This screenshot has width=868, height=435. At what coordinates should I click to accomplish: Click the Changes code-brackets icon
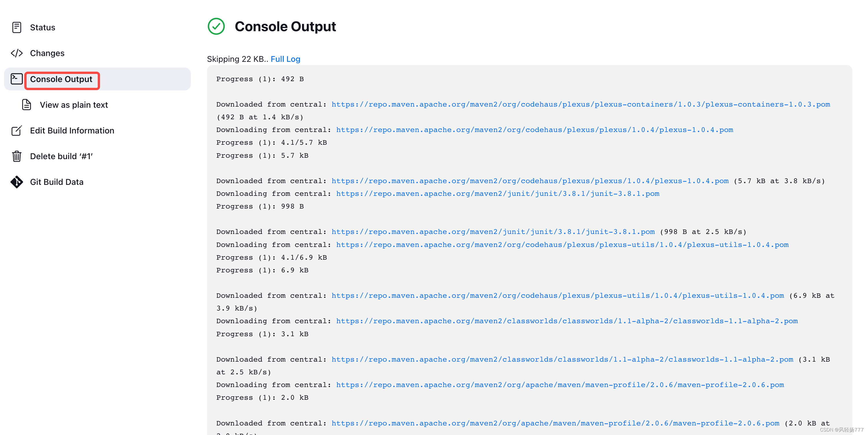[x=16, y=53]
